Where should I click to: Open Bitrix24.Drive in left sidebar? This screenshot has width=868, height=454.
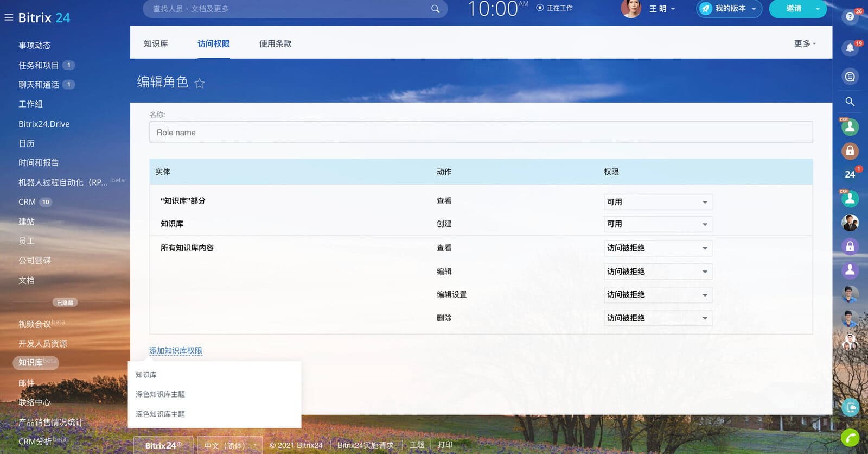pos(44,124)
